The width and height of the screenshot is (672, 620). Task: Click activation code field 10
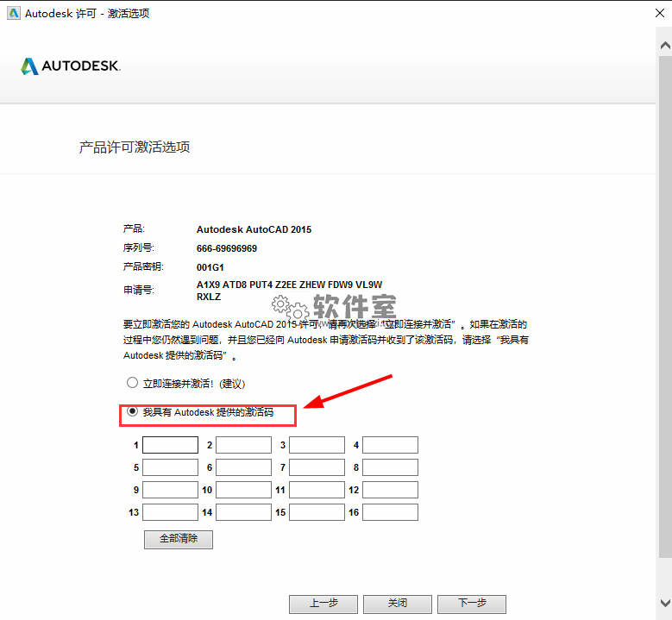[x=243, y=490]
